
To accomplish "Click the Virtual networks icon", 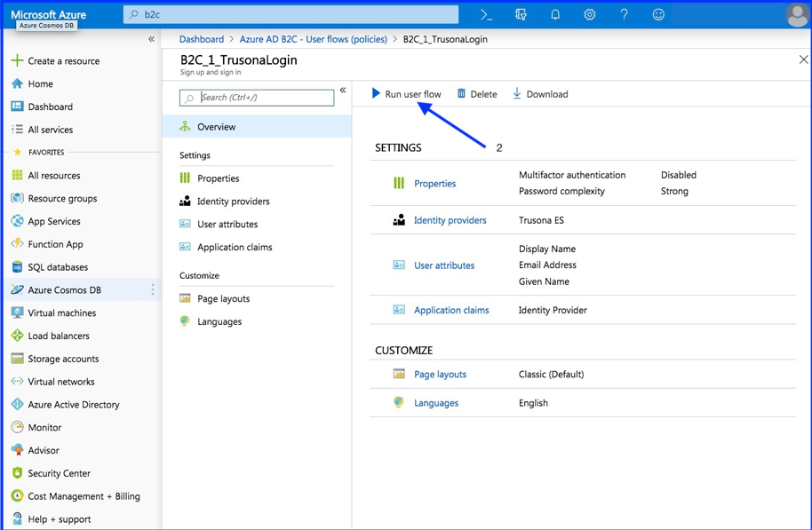I will tap(17, 382).
